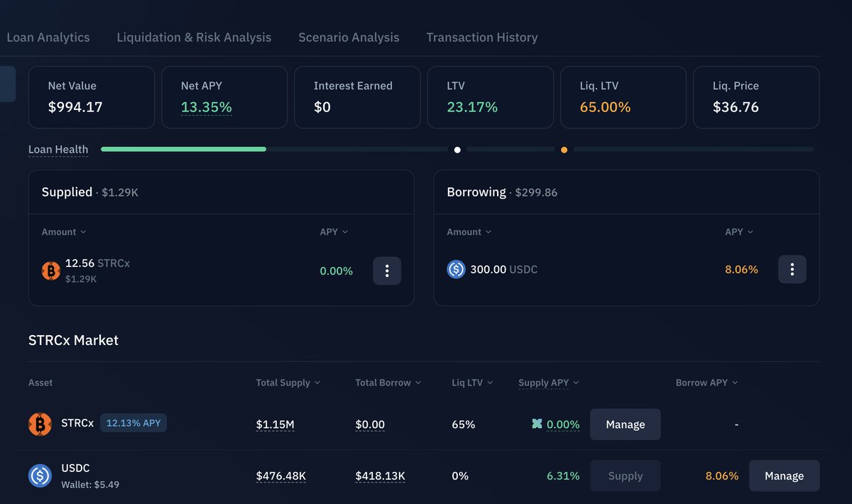This screenshot has height=504, width=852.
Task: Sort Borrowing panel by APY
Action: pos(739,232)
